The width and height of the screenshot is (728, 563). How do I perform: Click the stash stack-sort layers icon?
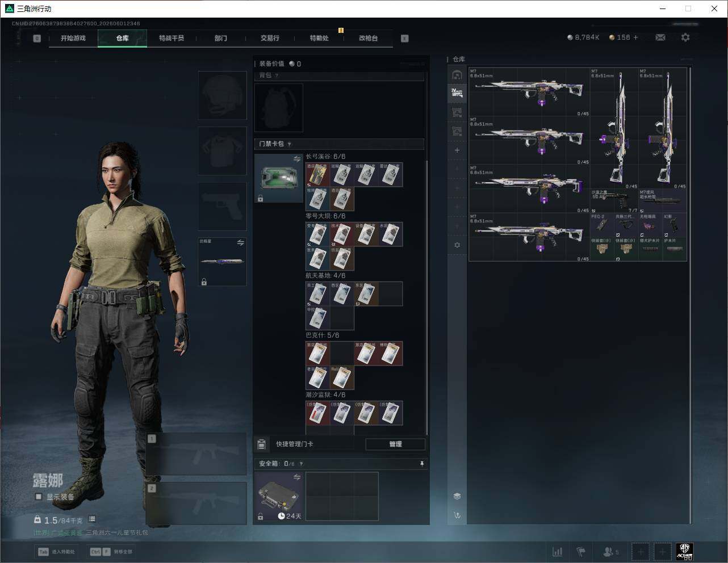[457, 496]
